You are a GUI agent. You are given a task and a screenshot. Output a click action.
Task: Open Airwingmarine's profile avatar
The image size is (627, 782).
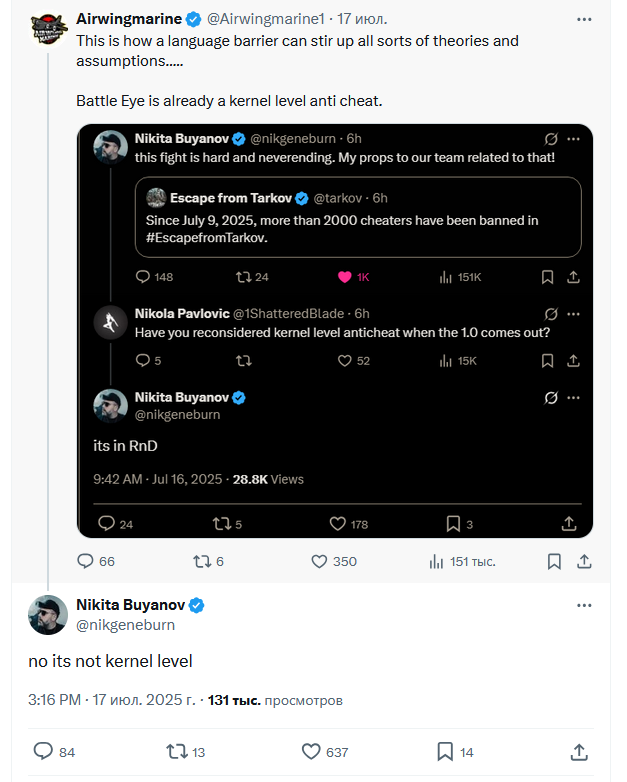tap(48, 30)
